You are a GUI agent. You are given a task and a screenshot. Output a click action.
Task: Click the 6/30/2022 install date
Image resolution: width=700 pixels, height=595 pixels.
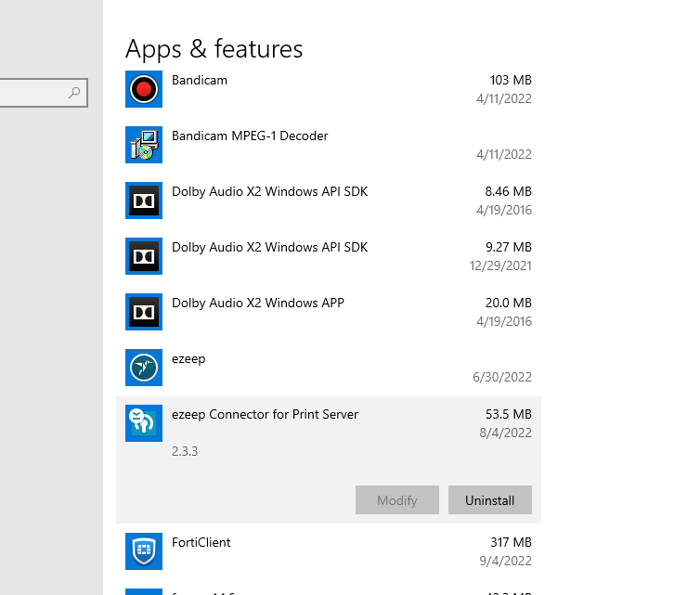click(x=502, y=377)
